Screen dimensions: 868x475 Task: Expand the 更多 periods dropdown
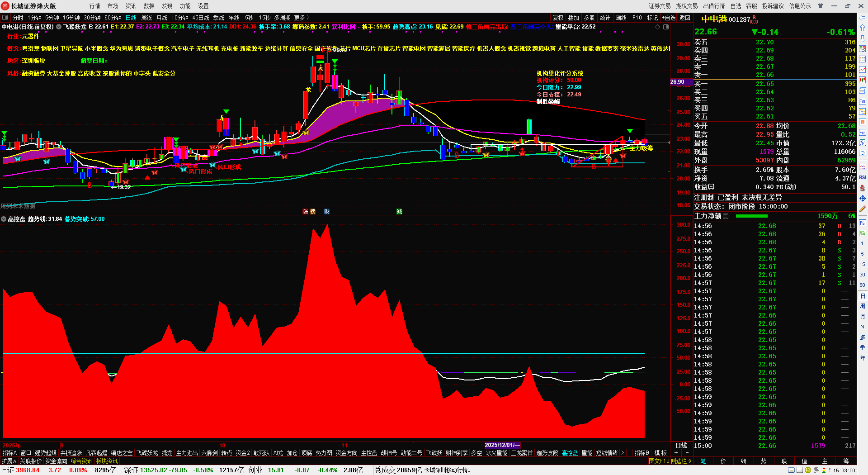click(x=302, y=18)
